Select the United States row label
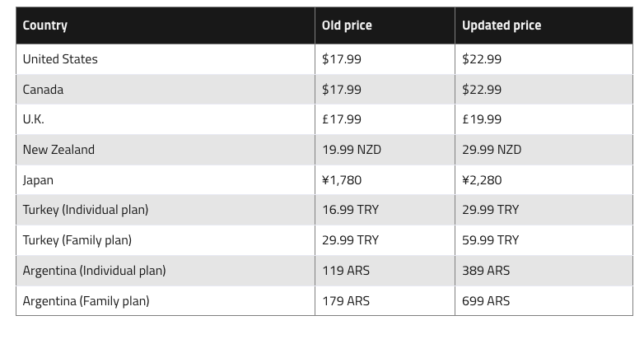This screenshot has width=644, height=339. (166, 59)
